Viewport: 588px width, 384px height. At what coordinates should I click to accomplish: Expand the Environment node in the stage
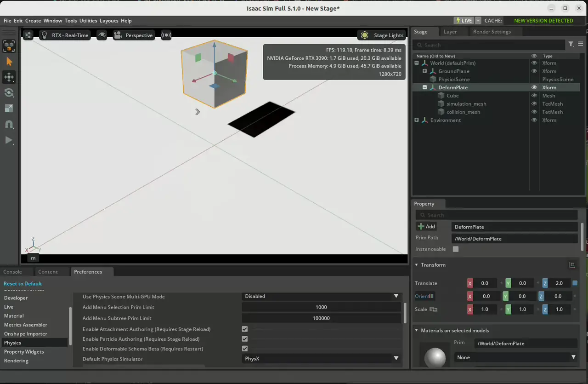point(417,120)
